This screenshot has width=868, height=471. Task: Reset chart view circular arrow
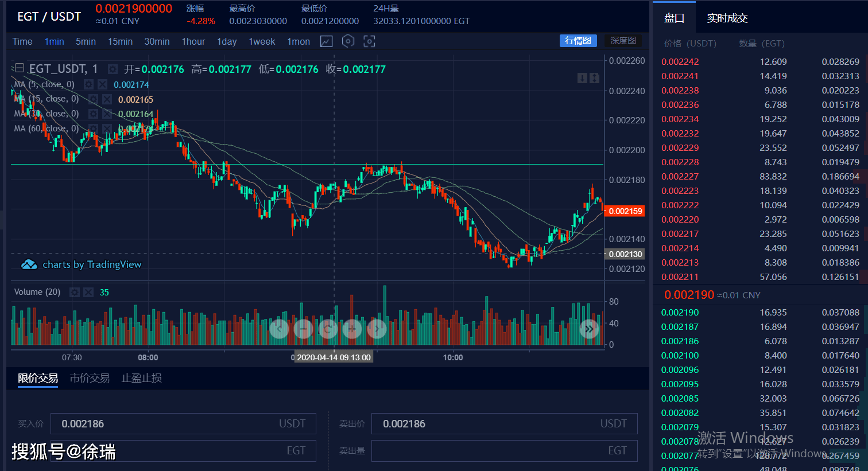click(328, 329)
